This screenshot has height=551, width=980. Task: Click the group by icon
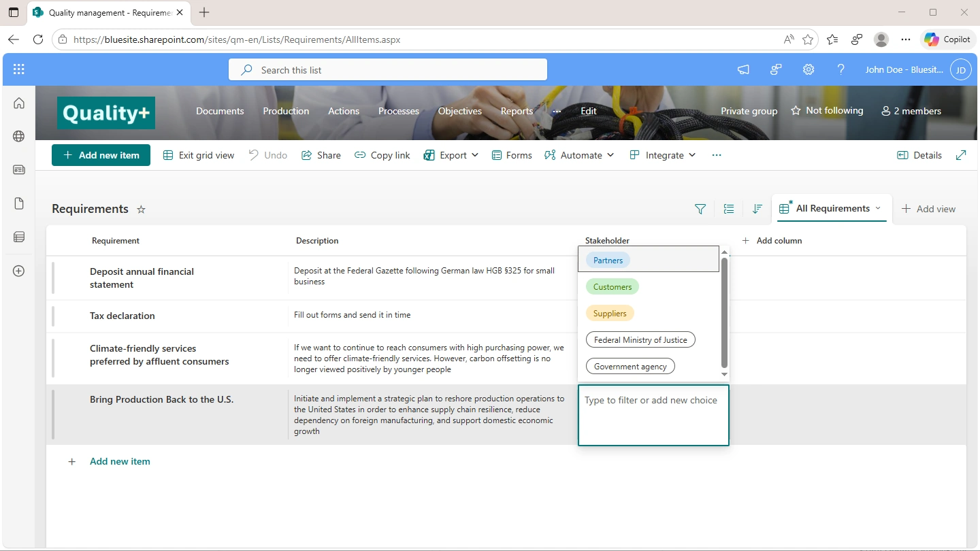pyautogui.click(x=729, y=209)
